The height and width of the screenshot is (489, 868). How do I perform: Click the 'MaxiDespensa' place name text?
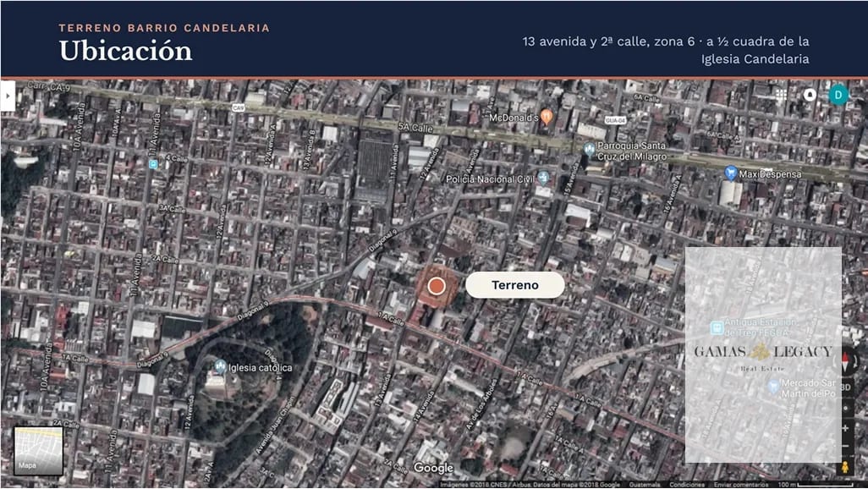770,174
